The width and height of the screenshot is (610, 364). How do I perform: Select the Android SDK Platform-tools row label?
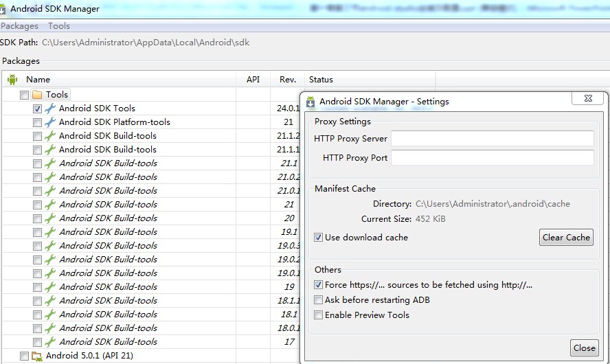pos(114,122)
